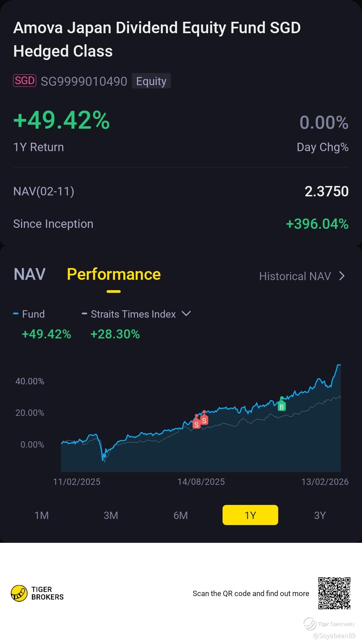Switch to the NAV tab
Screen dimensions: 362x644
pyautogui.click(x=29, y=274)
